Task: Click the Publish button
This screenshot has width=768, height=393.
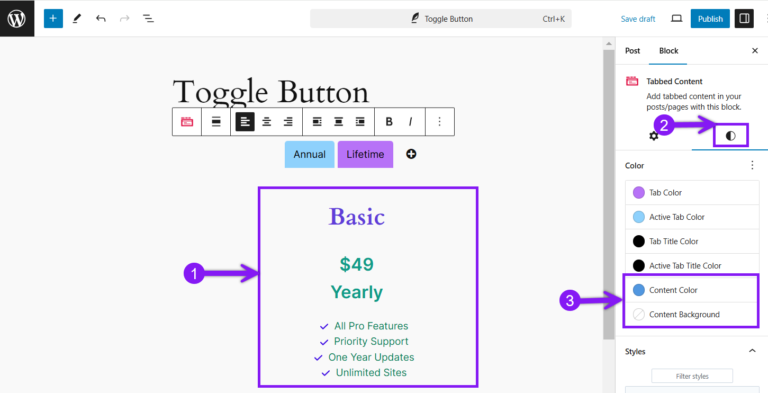Action: pyautogui.click(x=710, y=19)
